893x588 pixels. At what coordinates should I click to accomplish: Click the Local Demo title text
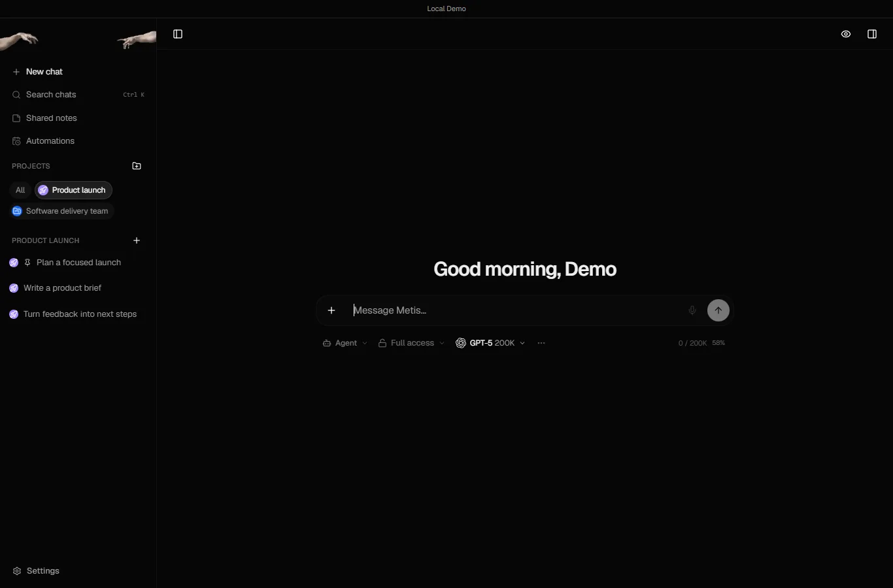click(446, 8)
